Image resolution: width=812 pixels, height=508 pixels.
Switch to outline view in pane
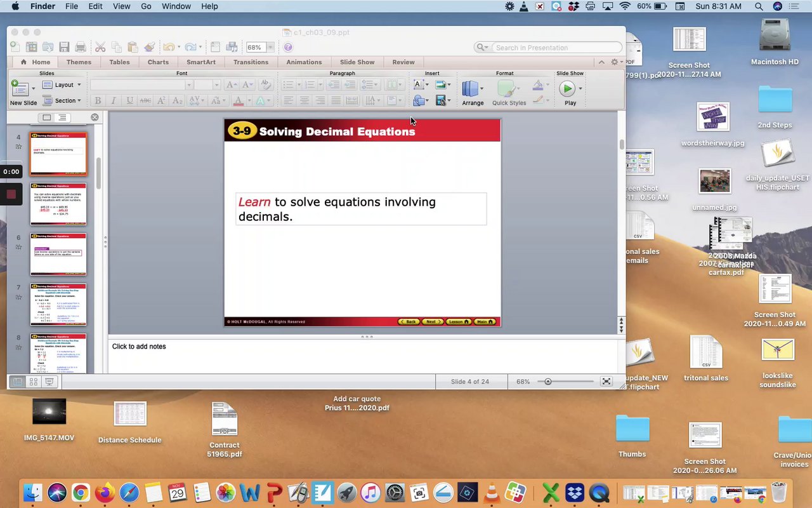click(x=62, y=117)
